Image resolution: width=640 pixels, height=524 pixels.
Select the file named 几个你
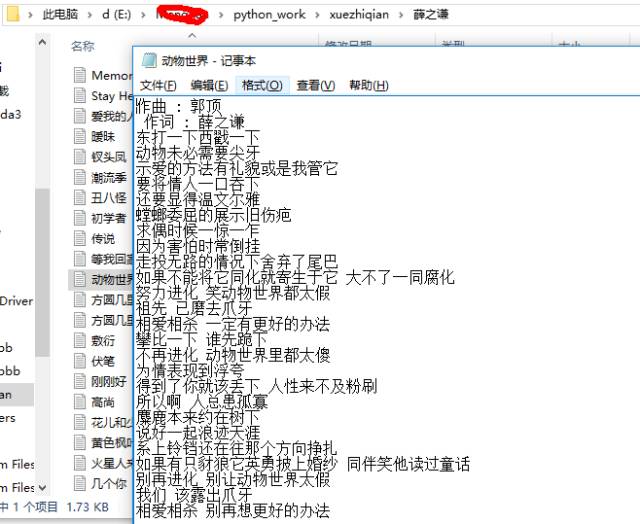[x=109, y=483]
